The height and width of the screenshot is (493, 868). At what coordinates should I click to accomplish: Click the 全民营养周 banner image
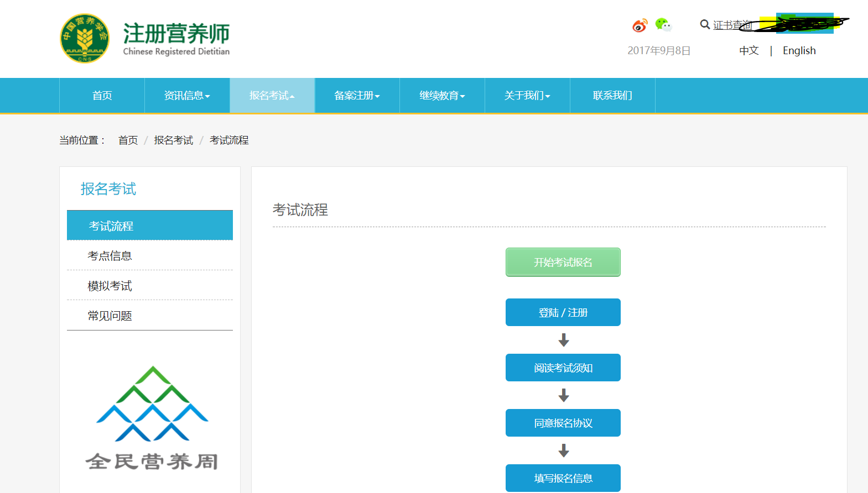(x=152, y=418)
